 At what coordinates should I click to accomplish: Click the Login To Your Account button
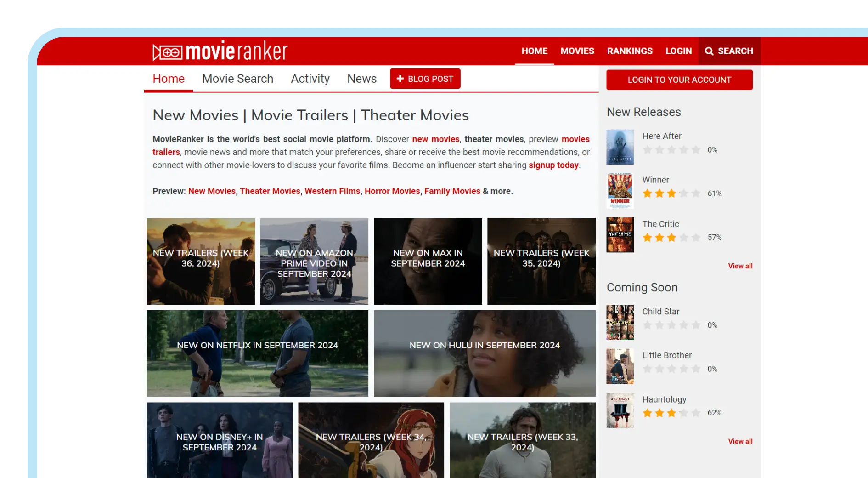[x=679, y=80]
